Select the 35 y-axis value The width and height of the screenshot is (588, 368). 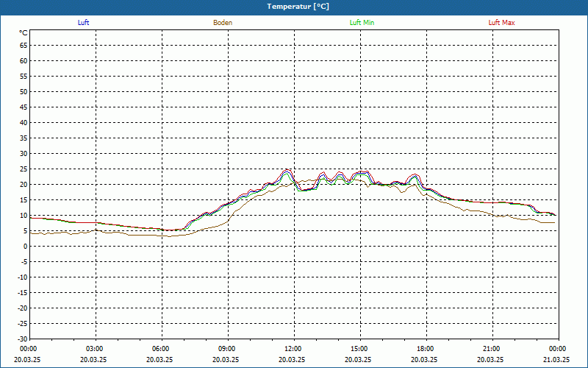pyautogui.click(x=24, y=138)
